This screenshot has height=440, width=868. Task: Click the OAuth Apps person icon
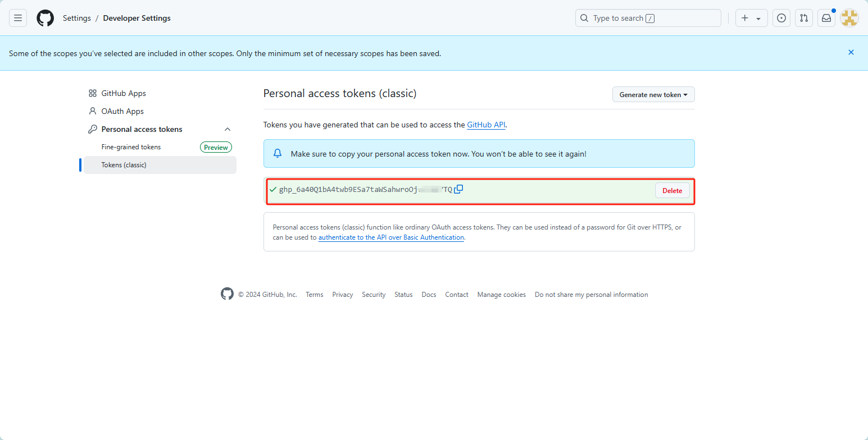pyautogui.click(x=93, y=111)
